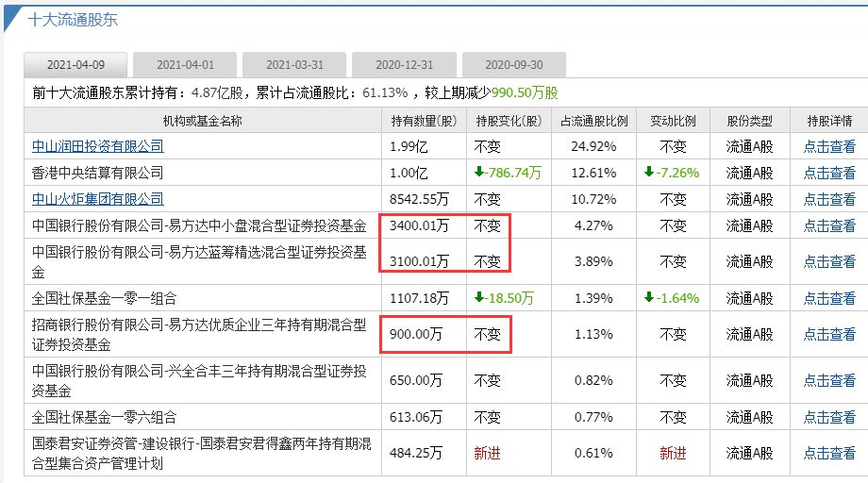Click the 持股变化(股) column header
This screenshot has height=483, width=868.
(x=509, y=121)
